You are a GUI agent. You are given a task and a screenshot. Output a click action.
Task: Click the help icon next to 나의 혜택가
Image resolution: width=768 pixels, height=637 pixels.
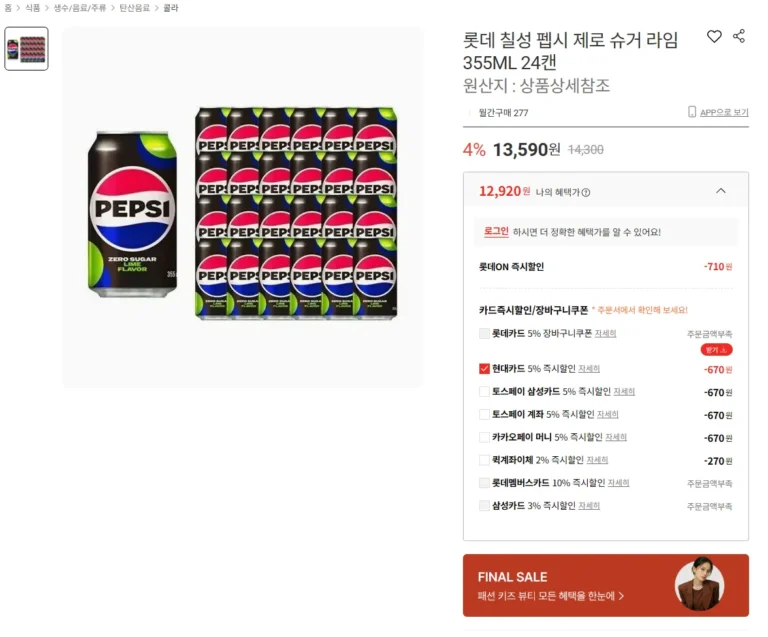tap(586, 193)
